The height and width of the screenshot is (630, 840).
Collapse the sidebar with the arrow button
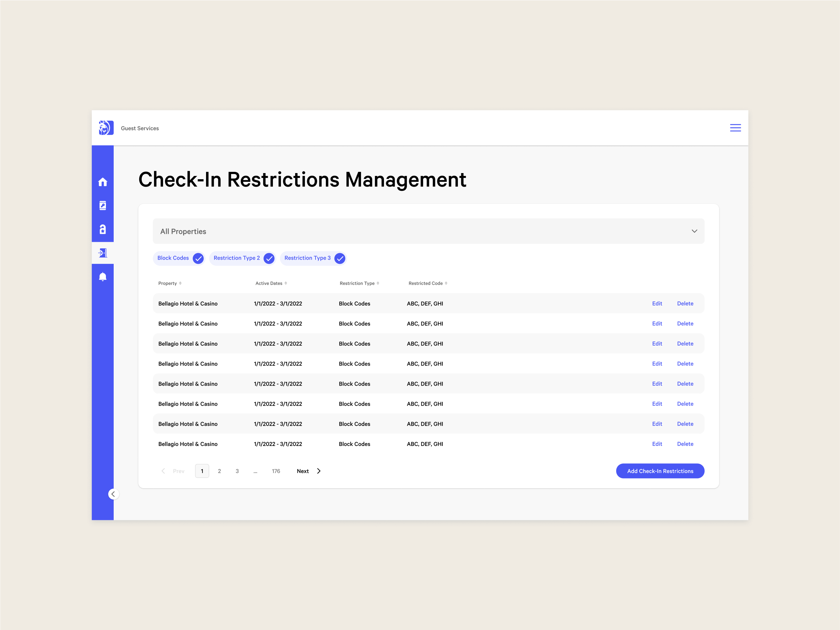(x=113, y=494)
